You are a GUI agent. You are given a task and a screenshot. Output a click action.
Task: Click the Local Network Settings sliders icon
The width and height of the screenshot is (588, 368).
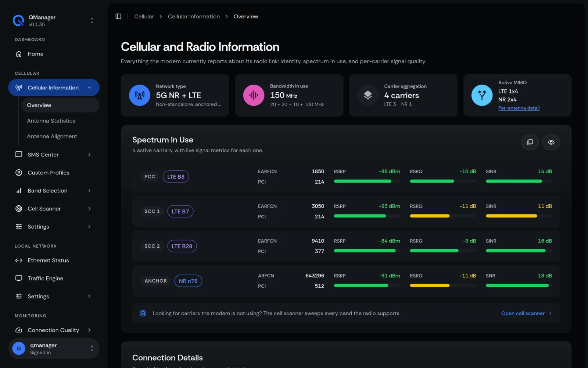point(19,296)
